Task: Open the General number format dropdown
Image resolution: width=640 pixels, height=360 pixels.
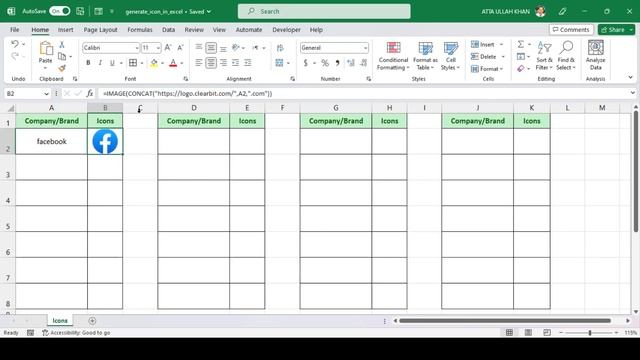Action: click(365, 48)
